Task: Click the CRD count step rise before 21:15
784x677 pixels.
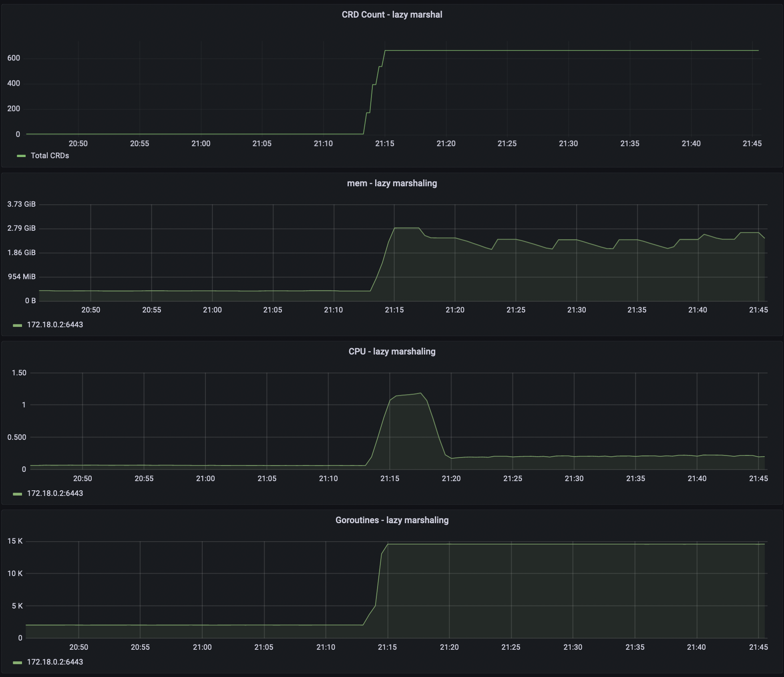Action: pos(374,92)
